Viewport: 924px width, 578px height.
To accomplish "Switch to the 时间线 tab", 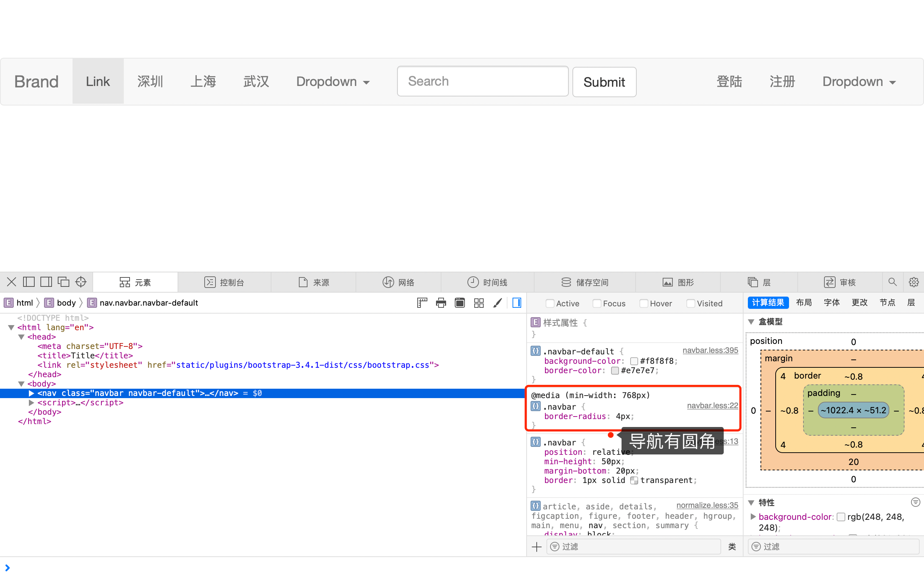I will pyautogui.click(x=487, y=282).
